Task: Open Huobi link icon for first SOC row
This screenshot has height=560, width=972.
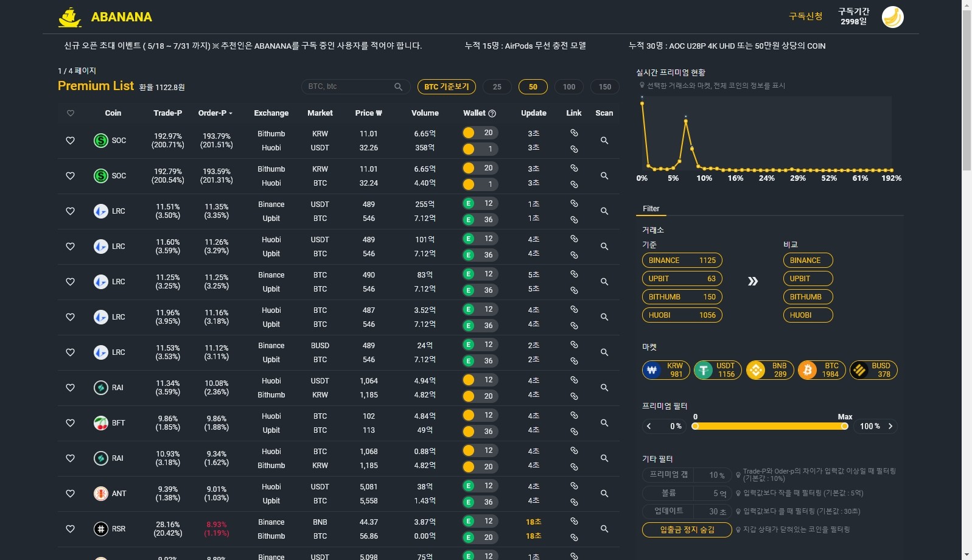Action: 574,149
